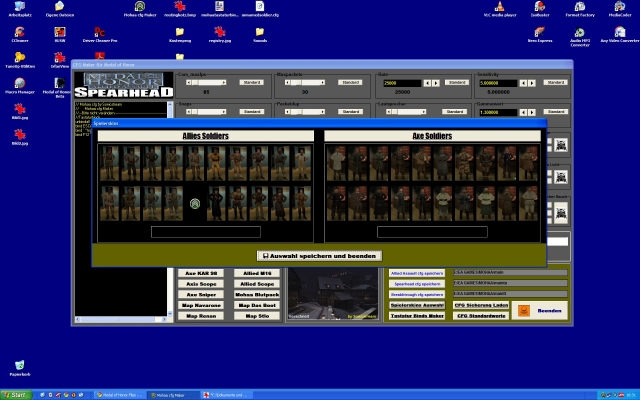This screenshot has width=640, height=400.
Task: Click the Sensitivity value input field
Action: [x=498, y=83]
